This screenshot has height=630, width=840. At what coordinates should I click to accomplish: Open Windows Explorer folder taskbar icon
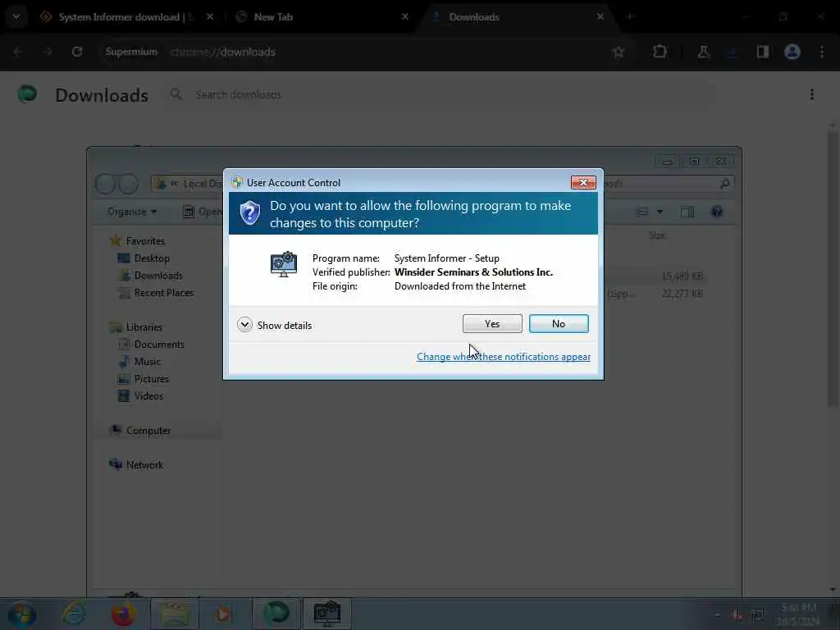[x=174, y=614]
